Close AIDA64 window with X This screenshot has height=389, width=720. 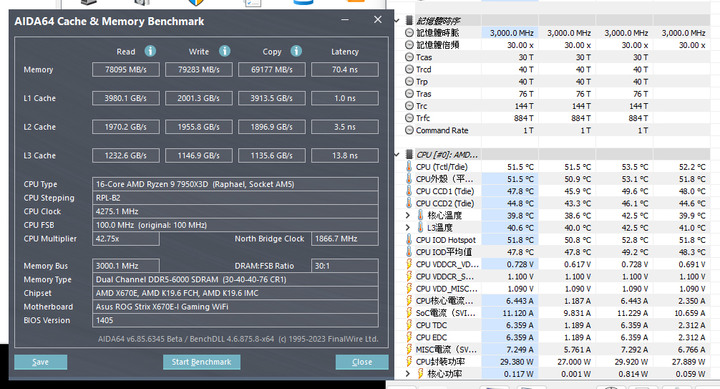coord(377,20)
